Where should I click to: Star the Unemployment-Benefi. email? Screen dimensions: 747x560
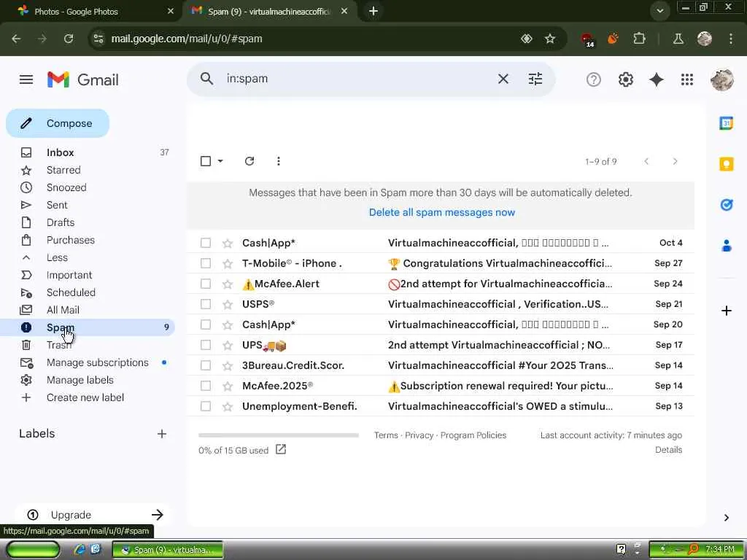[228, 407]
